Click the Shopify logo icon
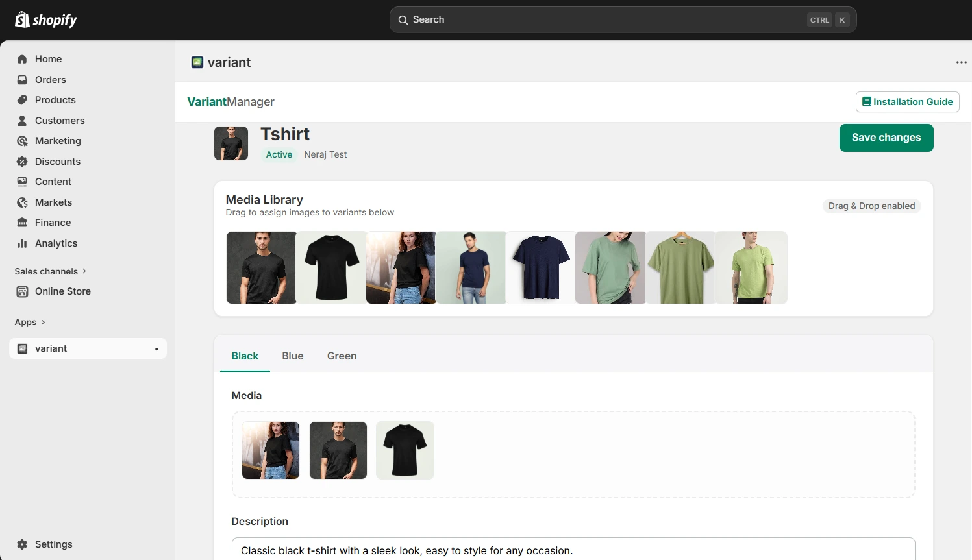 [x=22, y=19]
